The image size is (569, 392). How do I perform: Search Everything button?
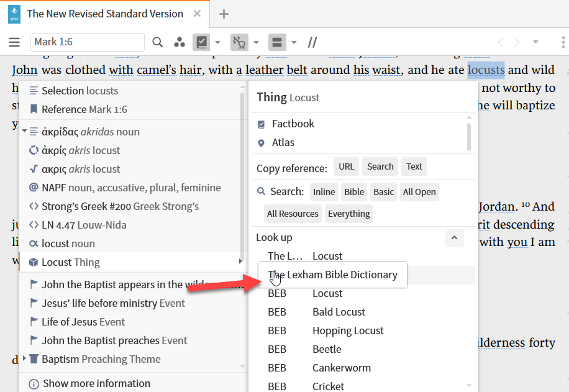(349, 214)
